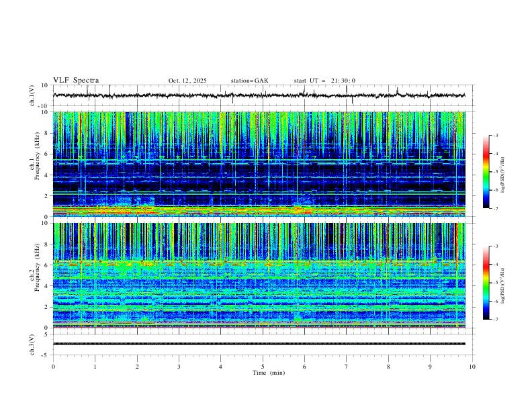Click the time axis tick label '10'
The width and height of the screenshot is (532, 411).
coord(472,367)
